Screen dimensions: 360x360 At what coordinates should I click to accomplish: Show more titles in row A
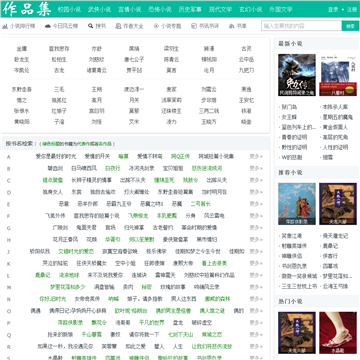click(x=256, y=156)
